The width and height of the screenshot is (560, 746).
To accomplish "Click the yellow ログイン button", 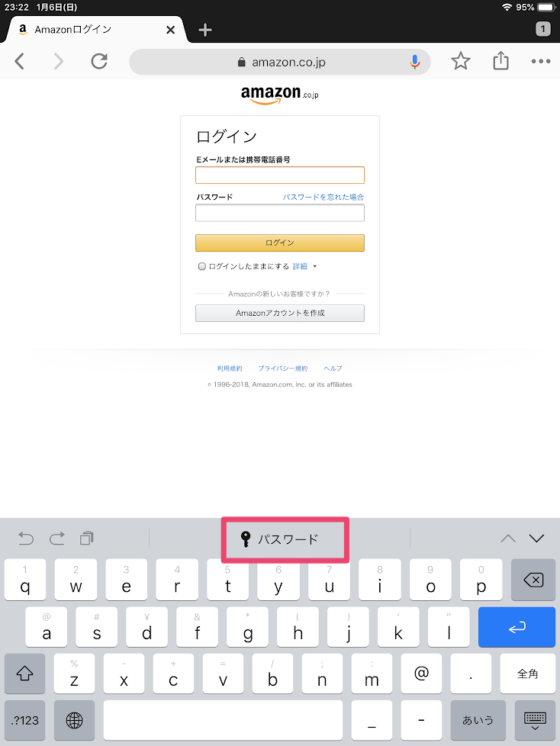I will point(280,243).
